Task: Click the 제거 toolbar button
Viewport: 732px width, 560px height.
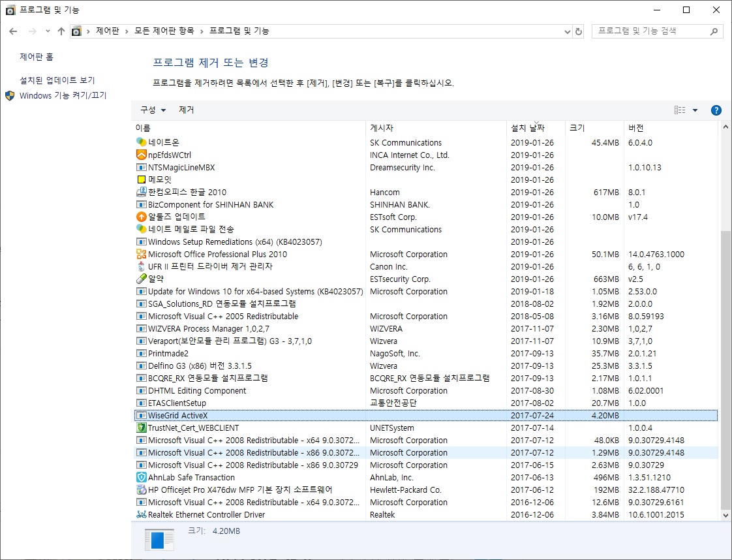Action: [187, 110]
